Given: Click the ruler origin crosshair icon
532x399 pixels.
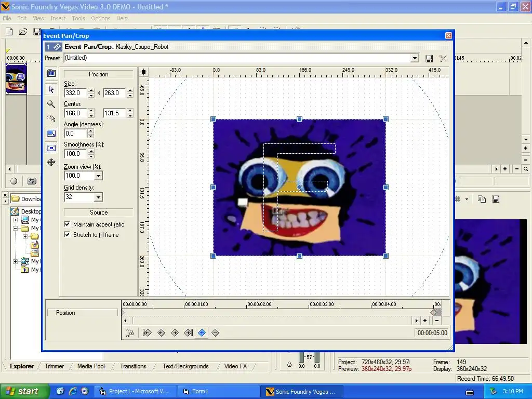Looking at the screenshot, I should point(143,72).
